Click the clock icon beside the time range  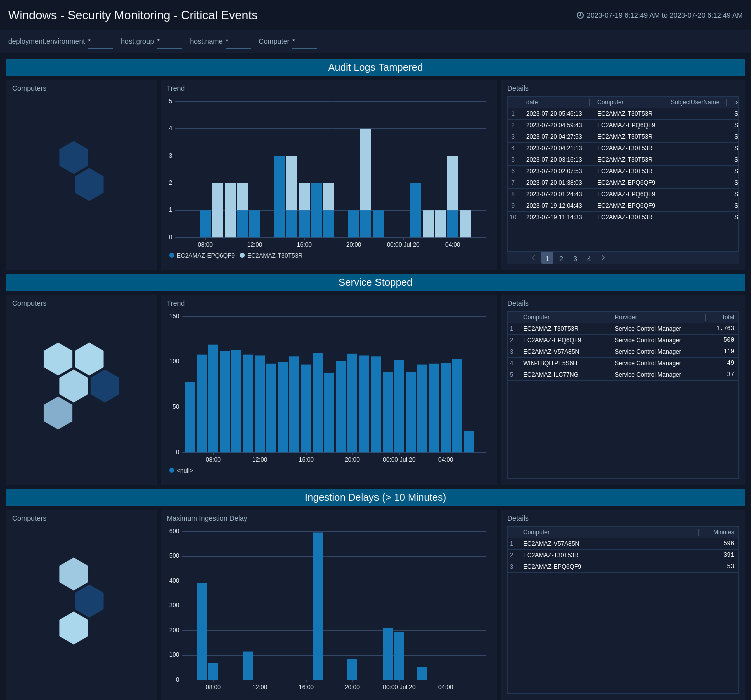pos(580,15)
